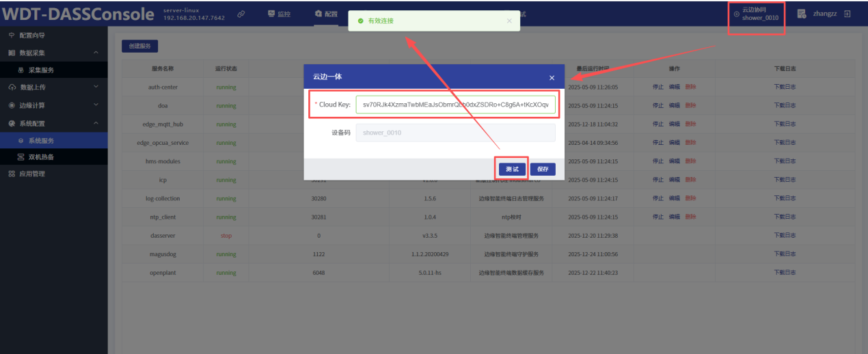This screenshot has height=354, width=868.
Task: Expand the 边缘计算 sidebar section
Action: [x=96, y=105]
